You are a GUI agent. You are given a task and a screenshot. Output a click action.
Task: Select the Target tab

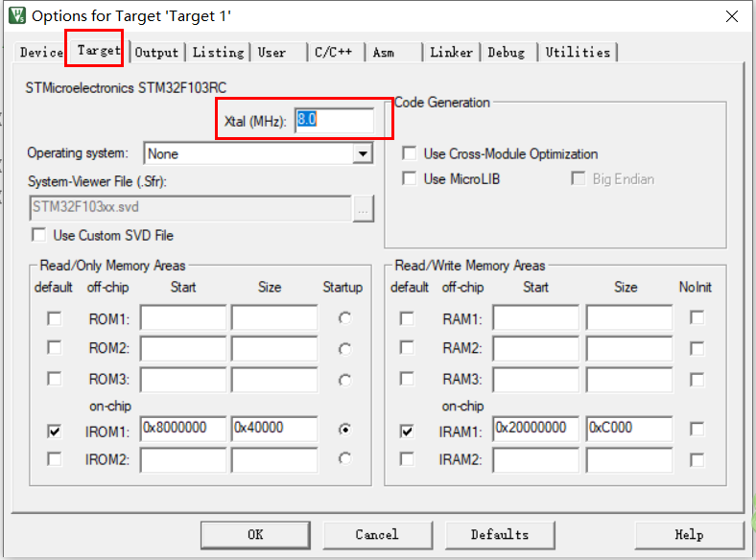tap(99, 50)
